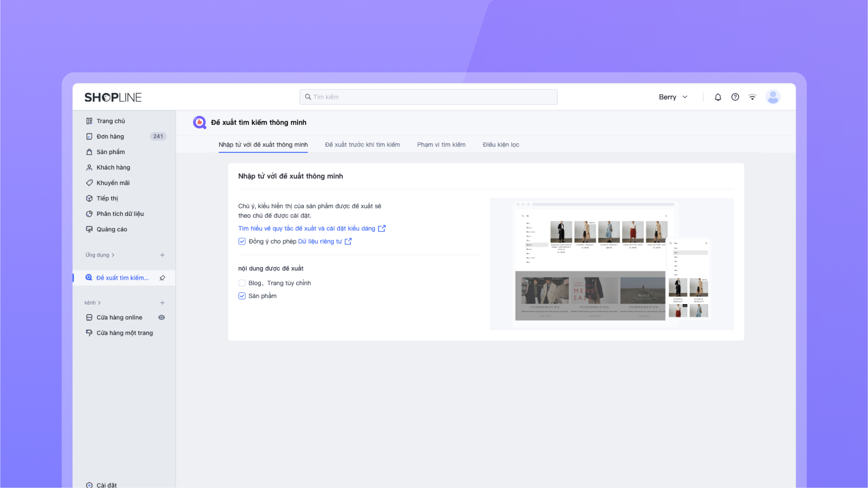Screen dimensions: 868x488
Task: Switch to Điều kiện lọc tab
Action: pos(500,145)
